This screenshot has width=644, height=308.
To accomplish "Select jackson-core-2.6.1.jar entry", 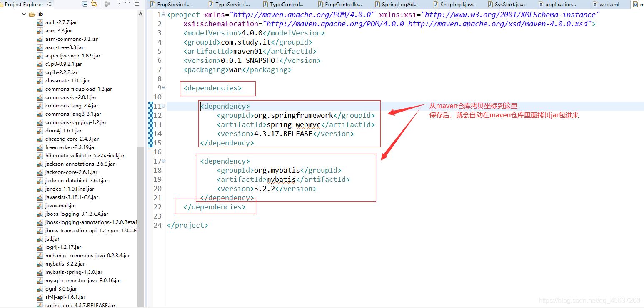I will 72,172.
